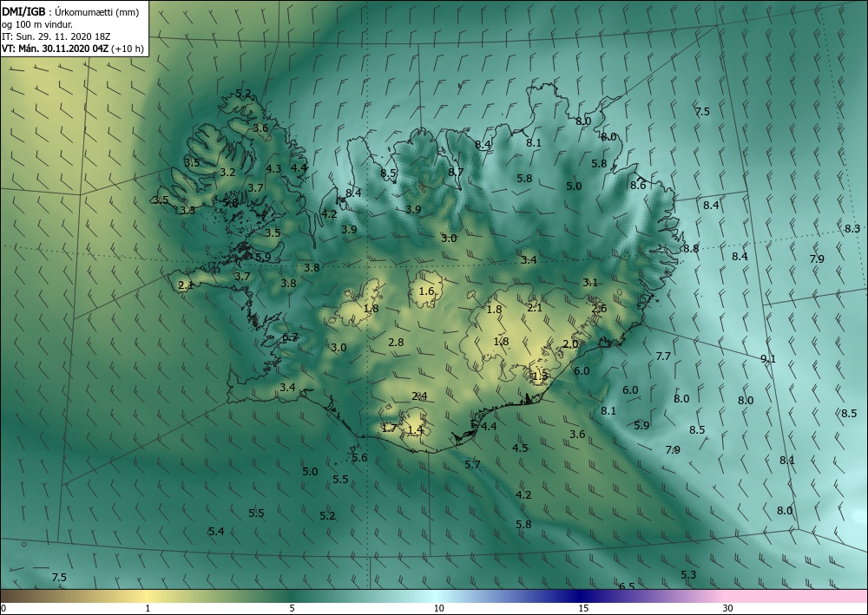Click the dark blue band of the color scale
Viewport: 868px width, 615px height.
tap(582, 596)
